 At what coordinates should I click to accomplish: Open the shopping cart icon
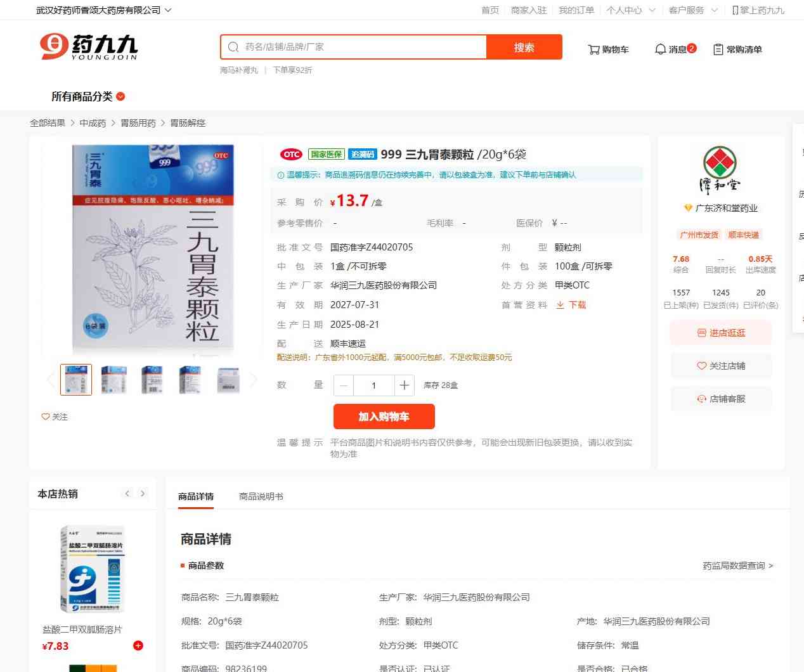coord(593,49)
